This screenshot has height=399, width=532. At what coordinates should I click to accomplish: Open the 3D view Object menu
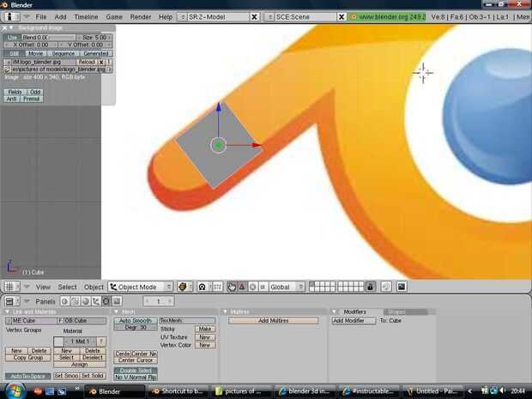coord(94,287)
